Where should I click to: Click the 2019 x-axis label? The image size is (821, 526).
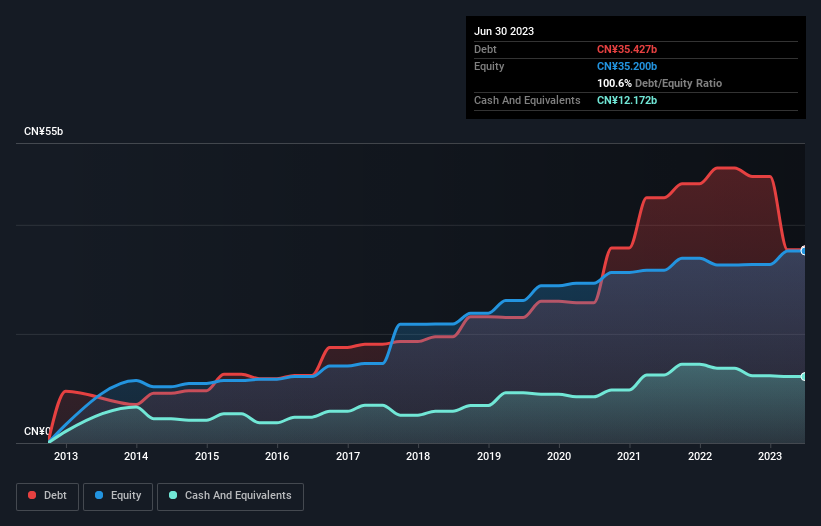489,456
